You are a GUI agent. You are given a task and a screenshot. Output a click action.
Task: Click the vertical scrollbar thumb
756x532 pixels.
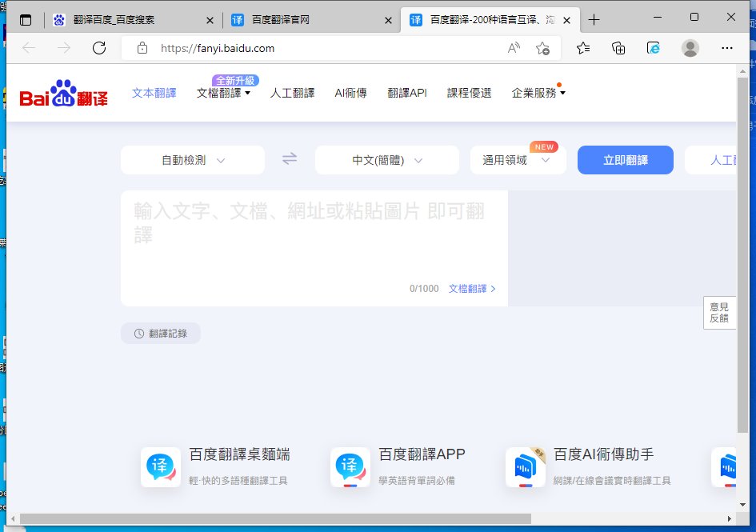click(742, 254)
